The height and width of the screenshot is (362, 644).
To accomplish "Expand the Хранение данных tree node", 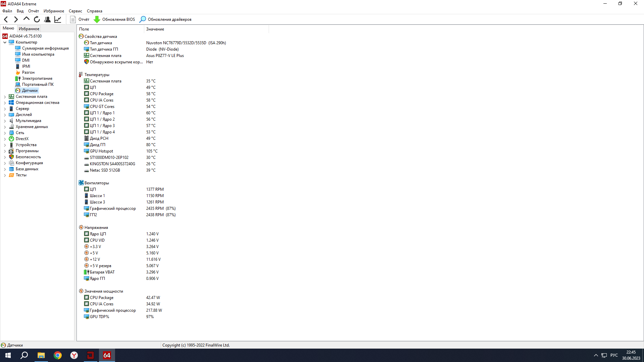I will point(5,127).
